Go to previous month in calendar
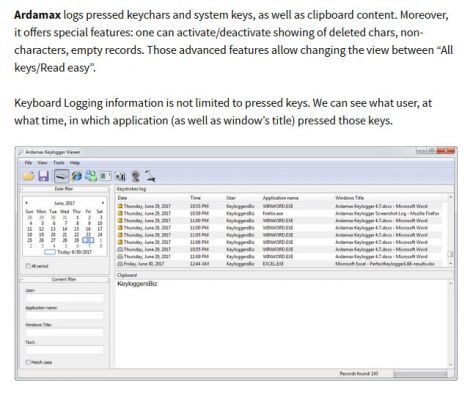Screen dimensions: 470x400 click(x=27, y=203)
